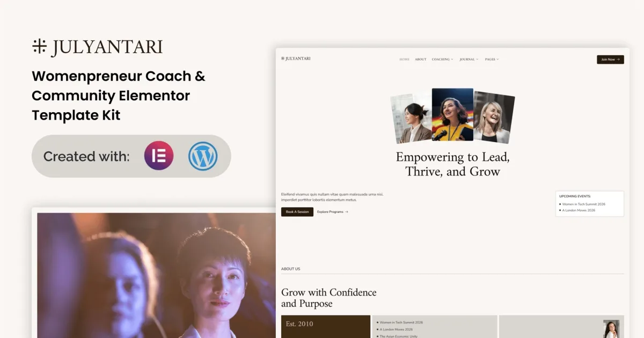
Task: Open the HOME menu item
Action: point(405,60)
